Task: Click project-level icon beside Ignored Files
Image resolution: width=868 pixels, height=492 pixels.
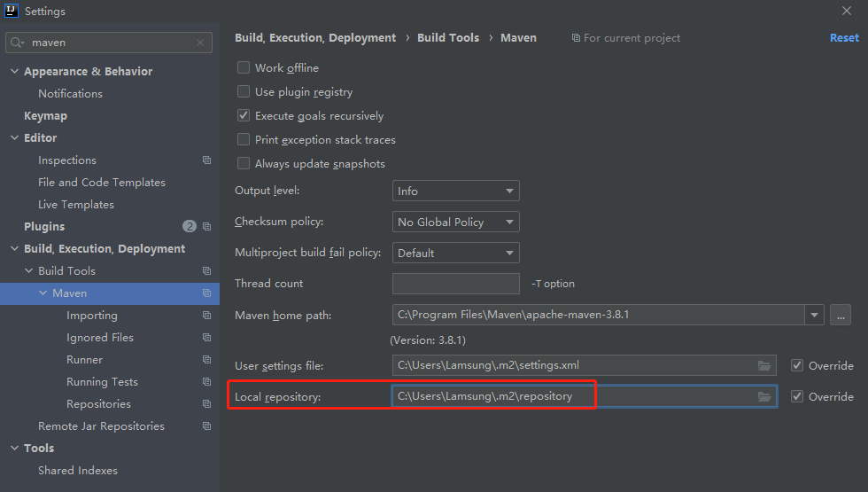Action: point(206,338)
